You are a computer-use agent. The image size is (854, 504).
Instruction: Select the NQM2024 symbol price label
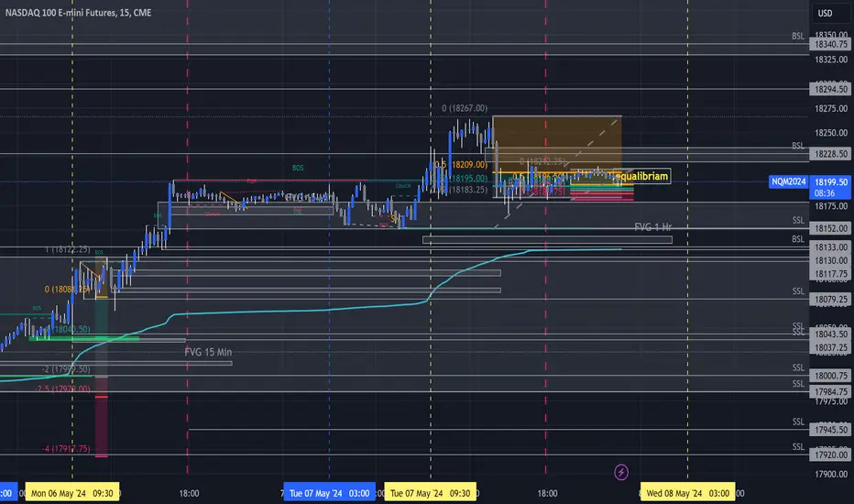tap(788, 182)
